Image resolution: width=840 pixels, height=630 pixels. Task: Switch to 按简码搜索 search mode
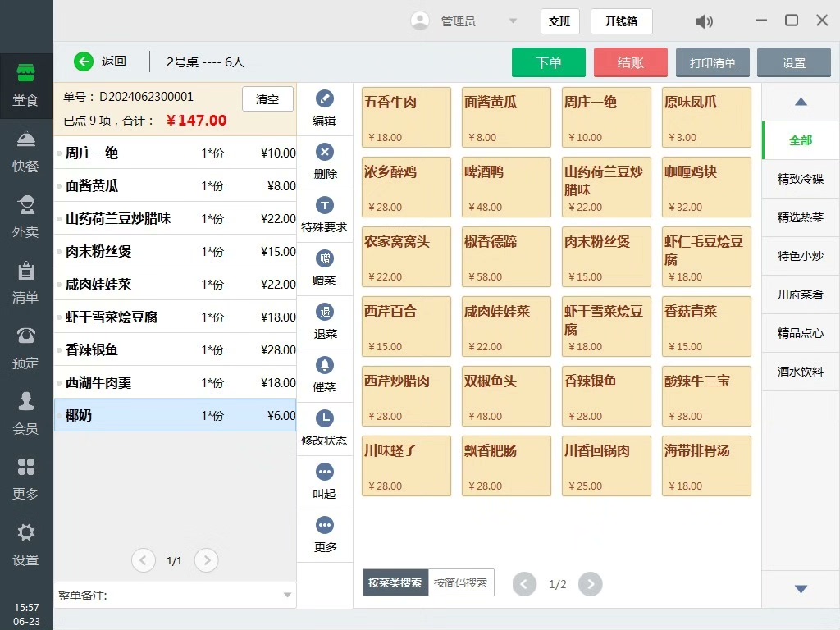pyautogui.click(x=461, y=582)
